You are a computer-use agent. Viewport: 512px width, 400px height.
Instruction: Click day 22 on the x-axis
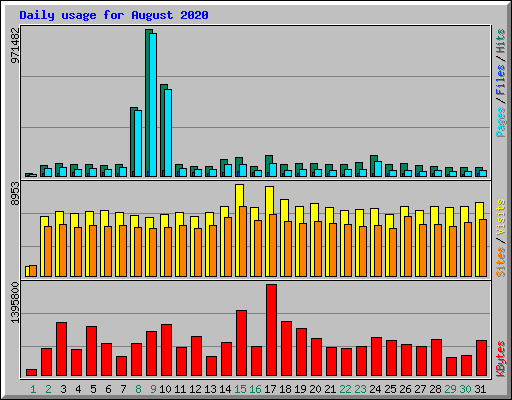click(x=345, y=389)
